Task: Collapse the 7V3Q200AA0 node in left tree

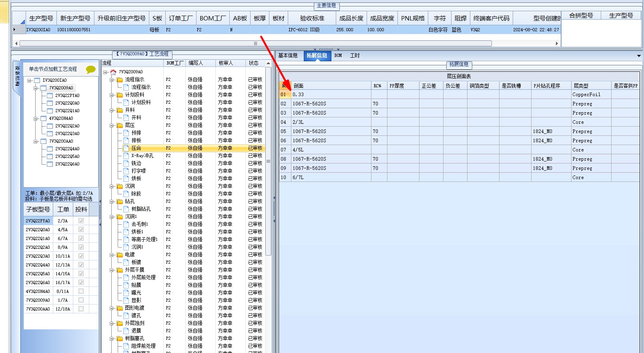Action: tap(36, 141)
